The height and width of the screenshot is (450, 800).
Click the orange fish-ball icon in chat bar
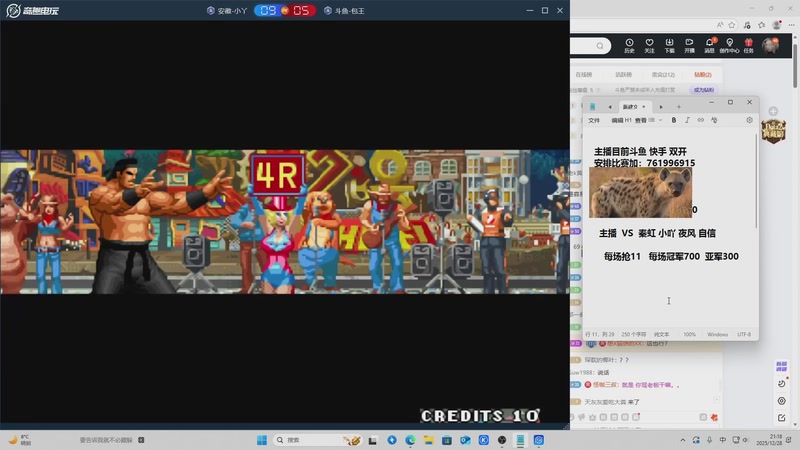click(714, 417)
